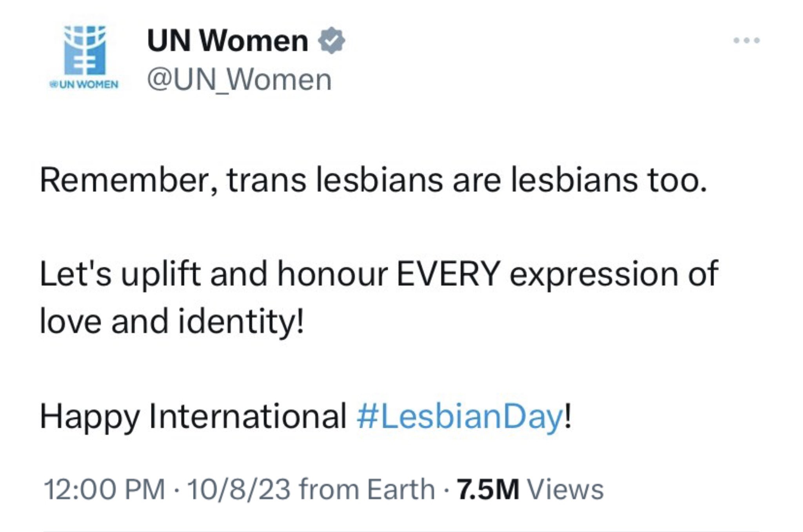Click the "Happy International" text
This screenshot has width=803, height=532.
[193, 416]
